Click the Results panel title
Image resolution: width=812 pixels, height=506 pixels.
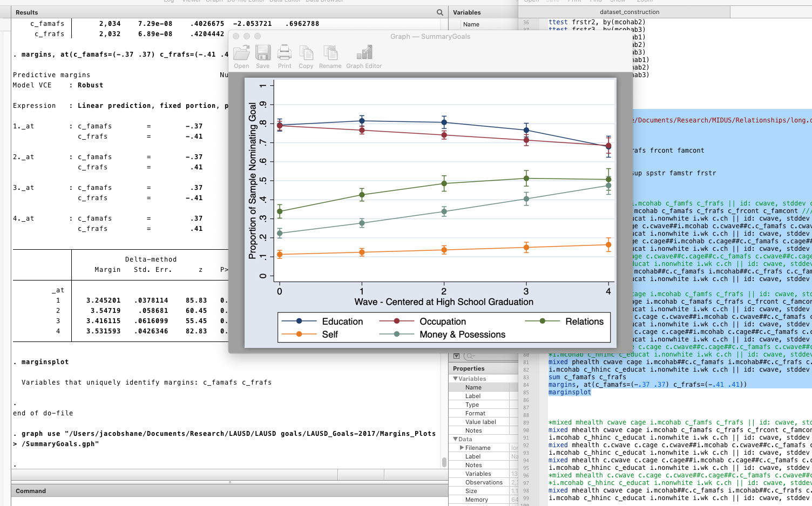tap(27, 12)
